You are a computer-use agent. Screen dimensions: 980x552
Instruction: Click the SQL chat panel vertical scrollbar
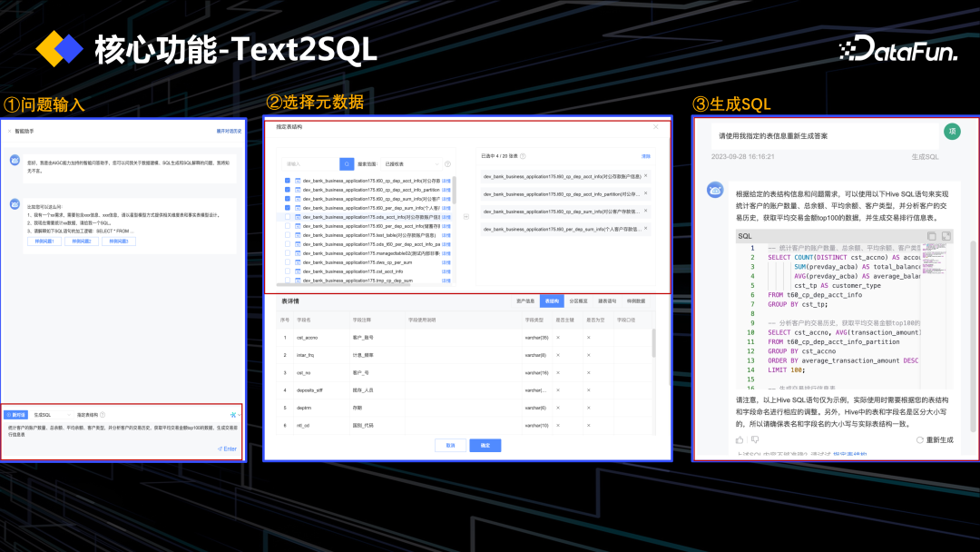[973, 336]
